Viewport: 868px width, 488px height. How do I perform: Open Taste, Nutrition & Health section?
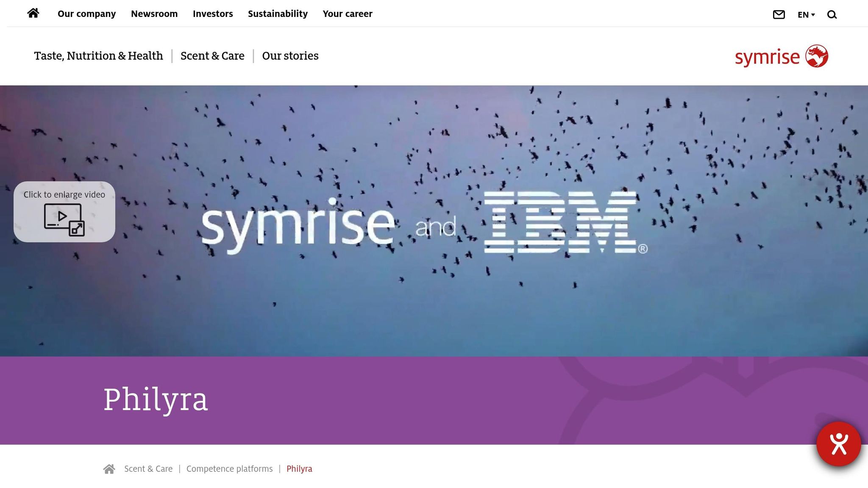click(98, 56)
